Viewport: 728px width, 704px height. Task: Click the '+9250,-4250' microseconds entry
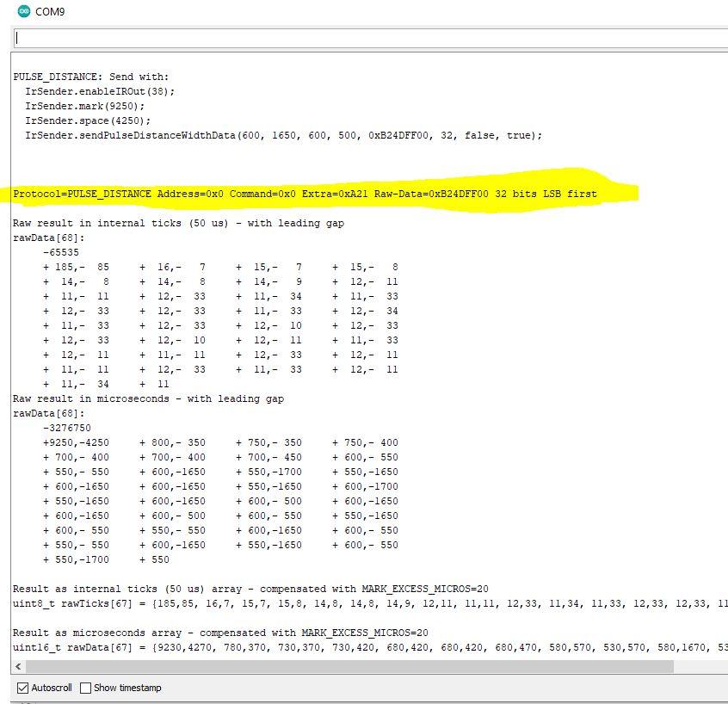coord(76,442)
